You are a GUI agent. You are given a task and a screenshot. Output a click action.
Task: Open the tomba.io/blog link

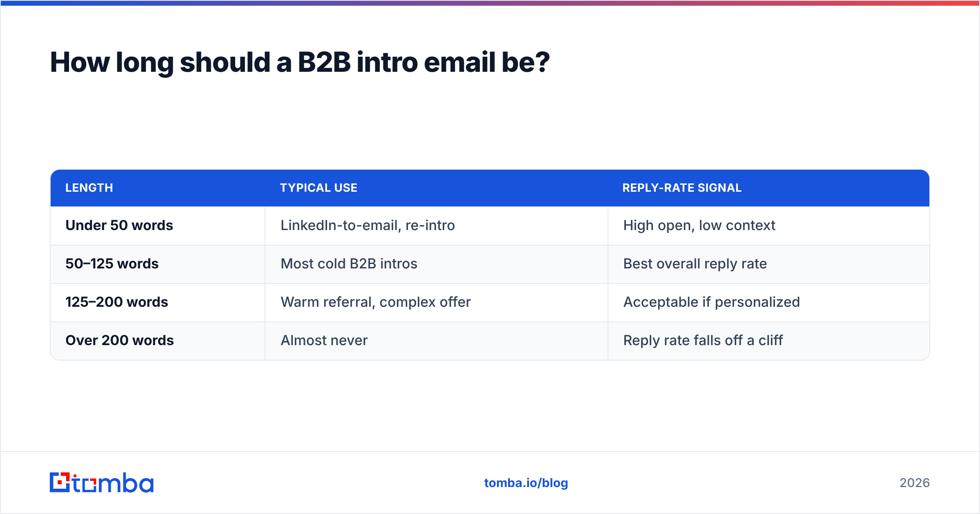[526, 483]
